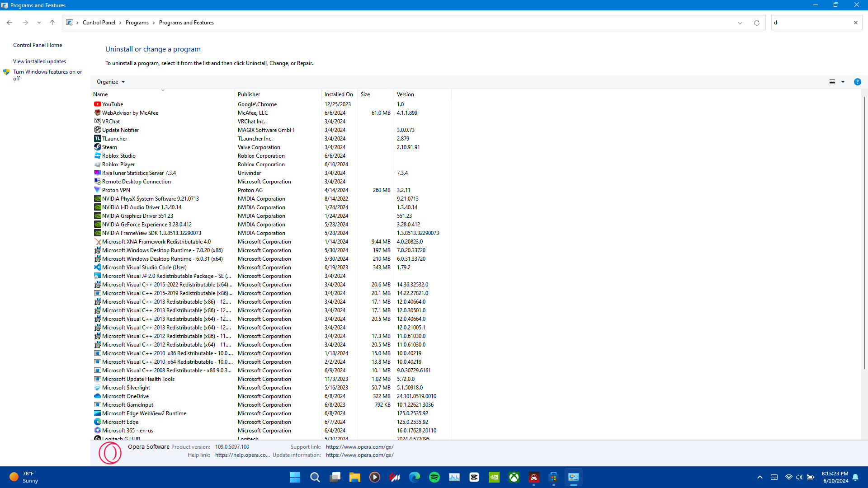Click the Microsoft OneDrive cloud icon
868x488 pixels.
tap(97, 396)
